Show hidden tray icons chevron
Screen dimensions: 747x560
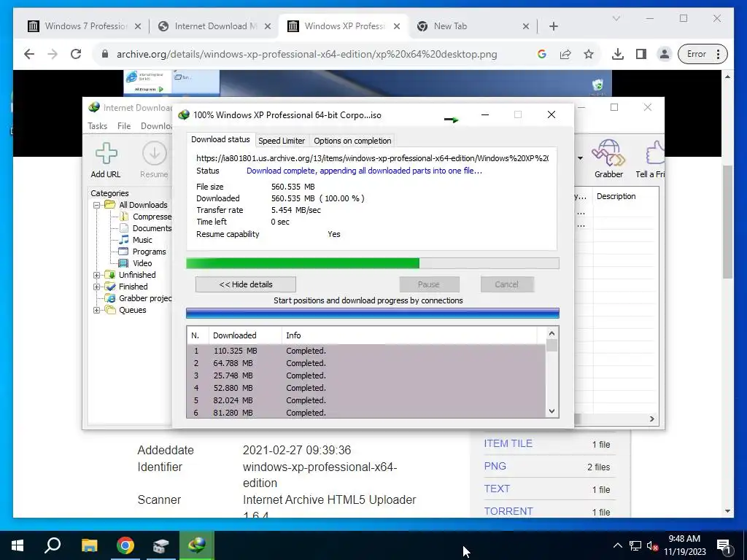pyautogui.click(x=617, y=545)
